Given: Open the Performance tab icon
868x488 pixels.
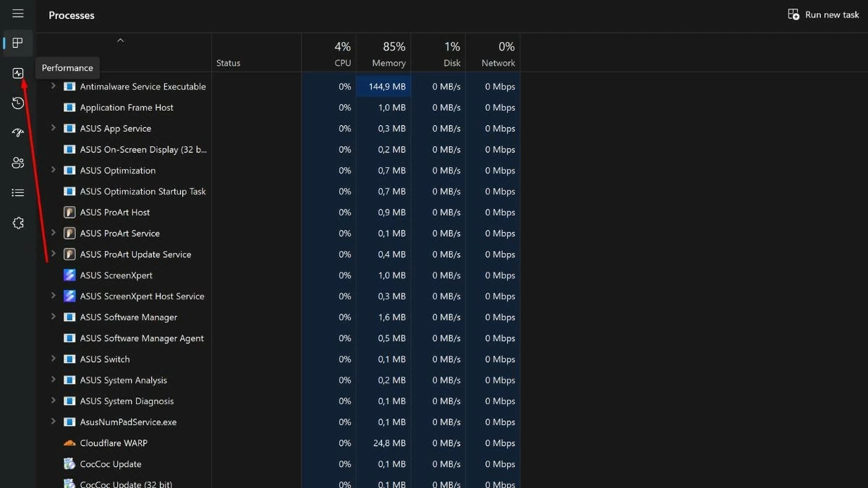Looking at the screenshot, I should tap(18, 73).
